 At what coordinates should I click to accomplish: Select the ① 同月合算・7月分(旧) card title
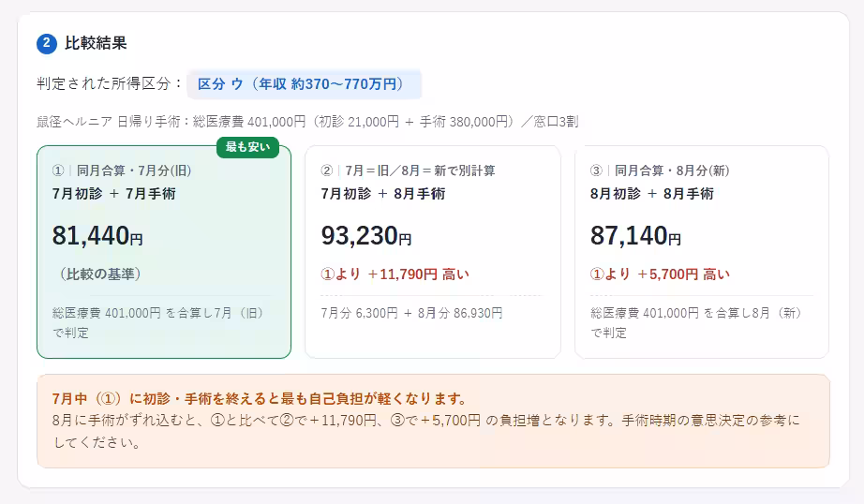122,170
